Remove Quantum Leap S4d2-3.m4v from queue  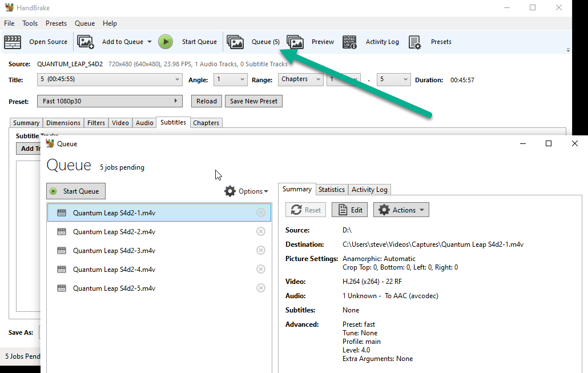click(x=261, y=250)
